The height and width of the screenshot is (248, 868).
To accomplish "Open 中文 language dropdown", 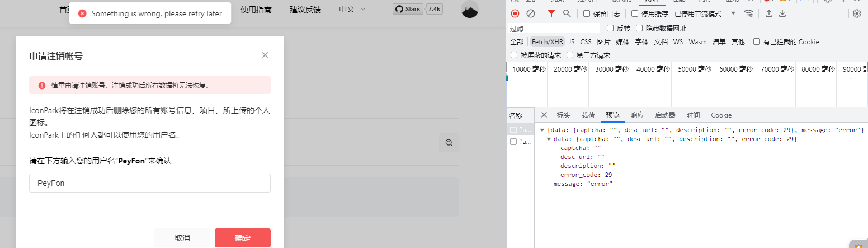I will (352, 9).
